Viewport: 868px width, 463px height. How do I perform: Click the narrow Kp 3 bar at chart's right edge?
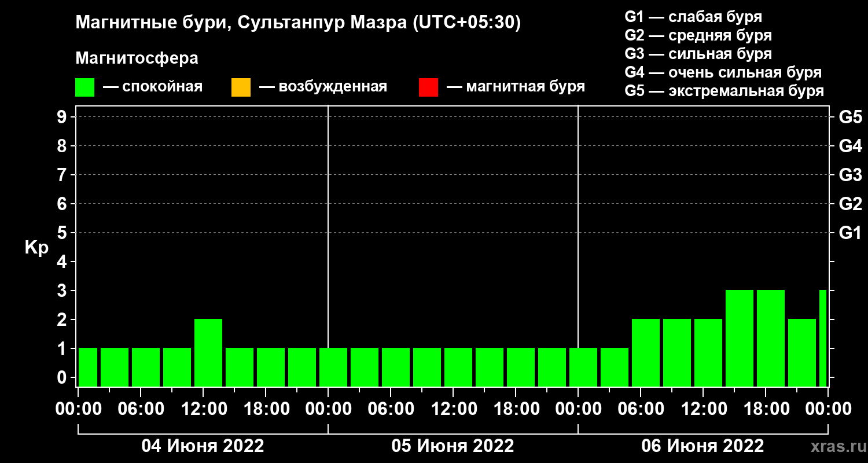[823, 338]
